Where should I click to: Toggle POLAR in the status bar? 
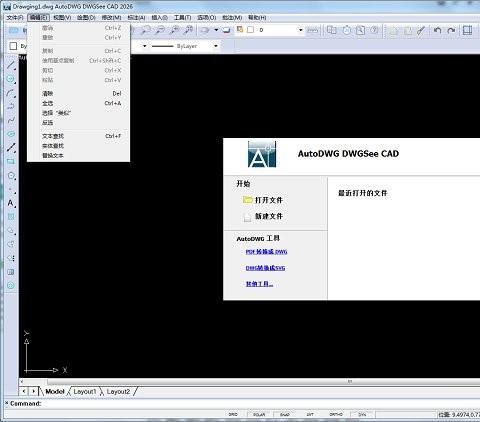tap(259, 414)
